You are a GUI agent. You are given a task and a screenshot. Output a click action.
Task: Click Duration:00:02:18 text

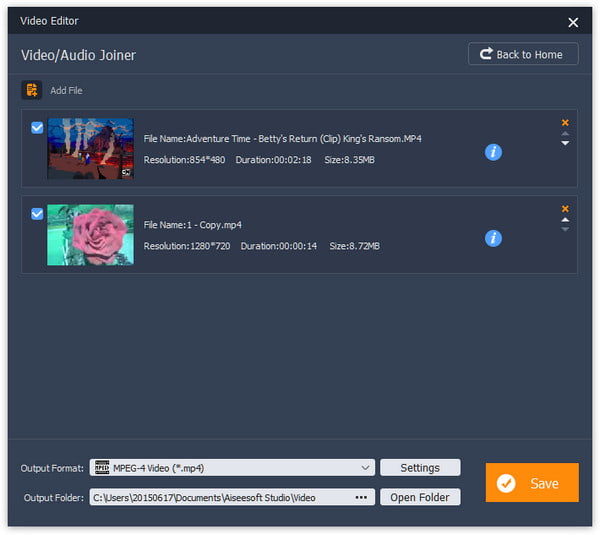point(273,160)
